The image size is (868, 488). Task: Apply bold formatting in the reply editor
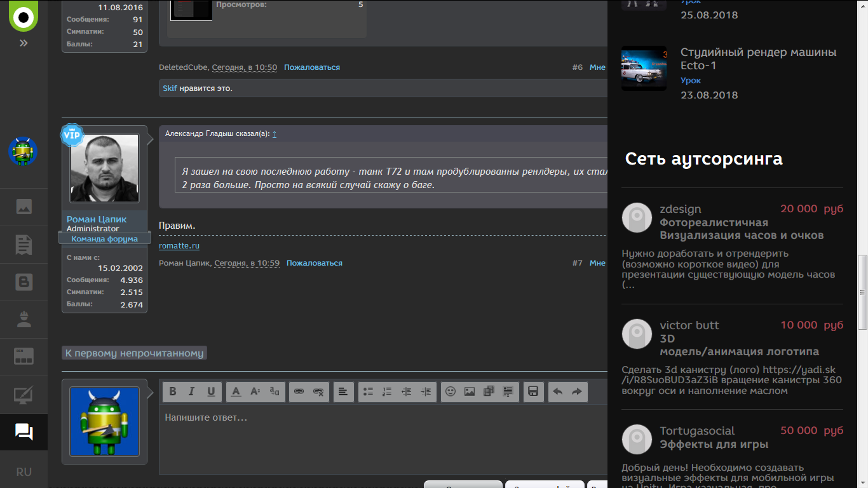[173, 392]
